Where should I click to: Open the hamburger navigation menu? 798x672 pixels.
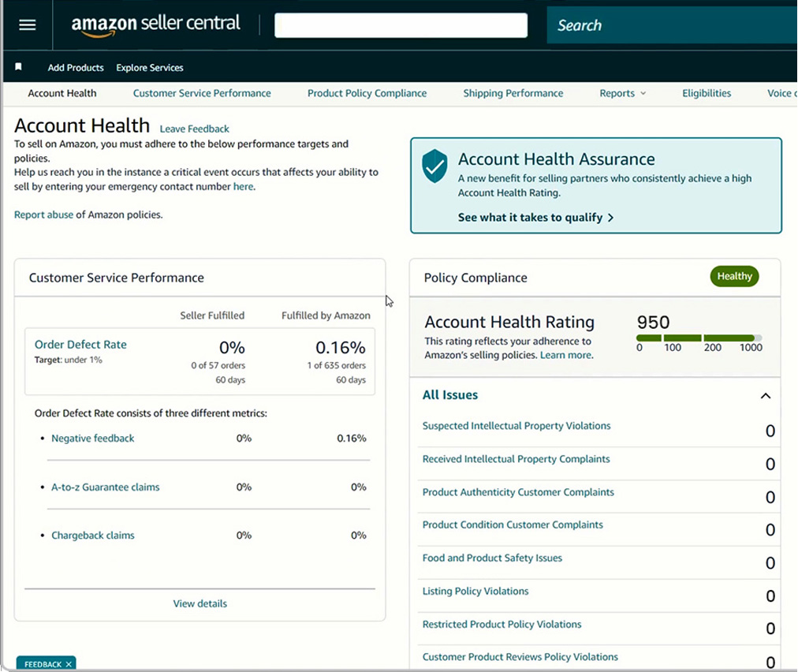click(x=28, y=24)
